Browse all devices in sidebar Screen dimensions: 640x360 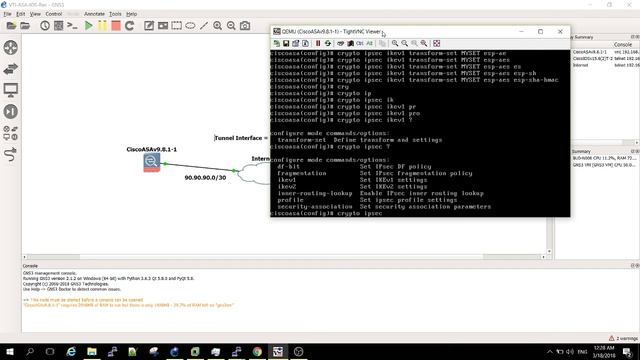(11, 133)
